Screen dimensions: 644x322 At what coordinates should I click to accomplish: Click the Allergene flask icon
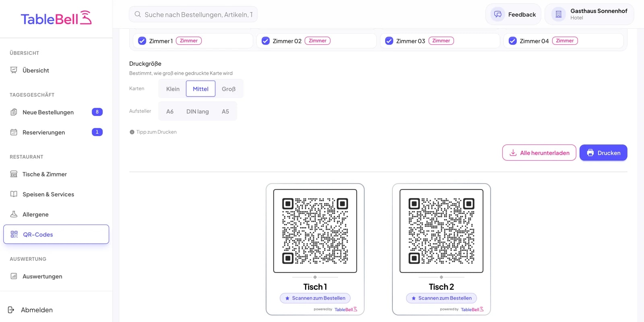point(14,214)
